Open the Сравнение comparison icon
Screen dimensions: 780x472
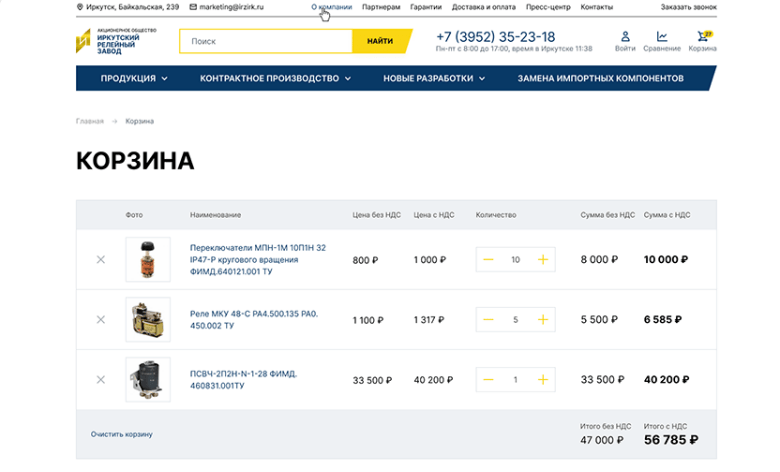[662, 40]
